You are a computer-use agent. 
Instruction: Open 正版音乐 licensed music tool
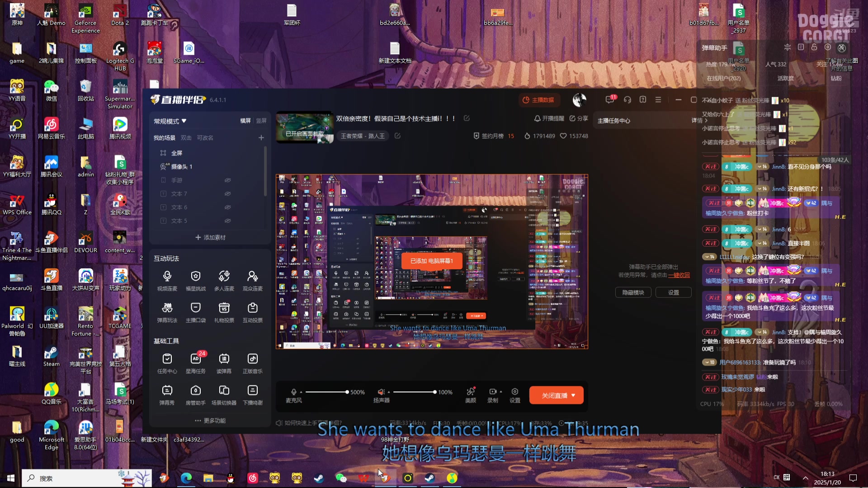252,363
